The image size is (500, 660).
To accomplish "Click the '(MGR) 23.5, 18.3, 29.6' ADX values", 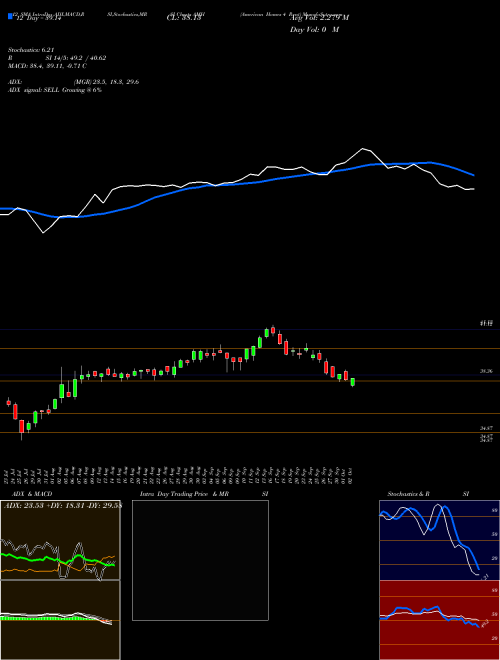I will pyautogui.click(x=106, y=82).
